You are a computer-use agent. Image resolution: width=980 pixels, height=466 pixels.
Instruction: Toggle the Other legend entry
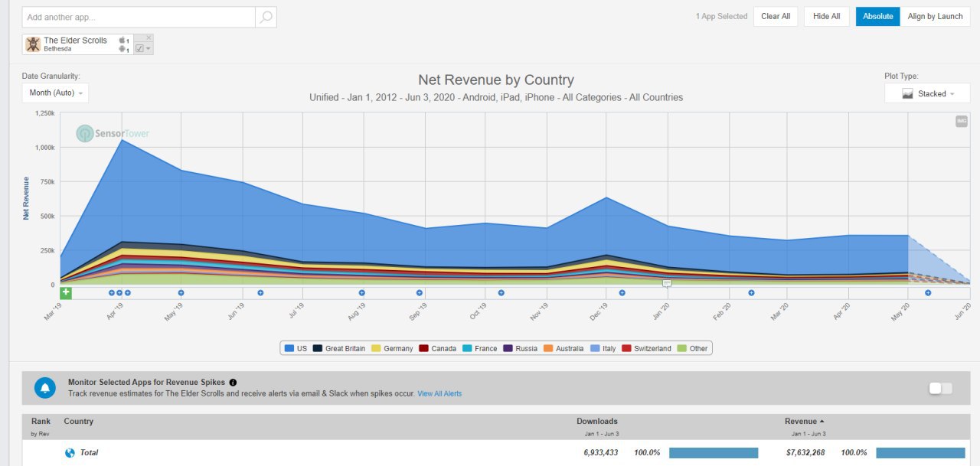coord(693,348)
